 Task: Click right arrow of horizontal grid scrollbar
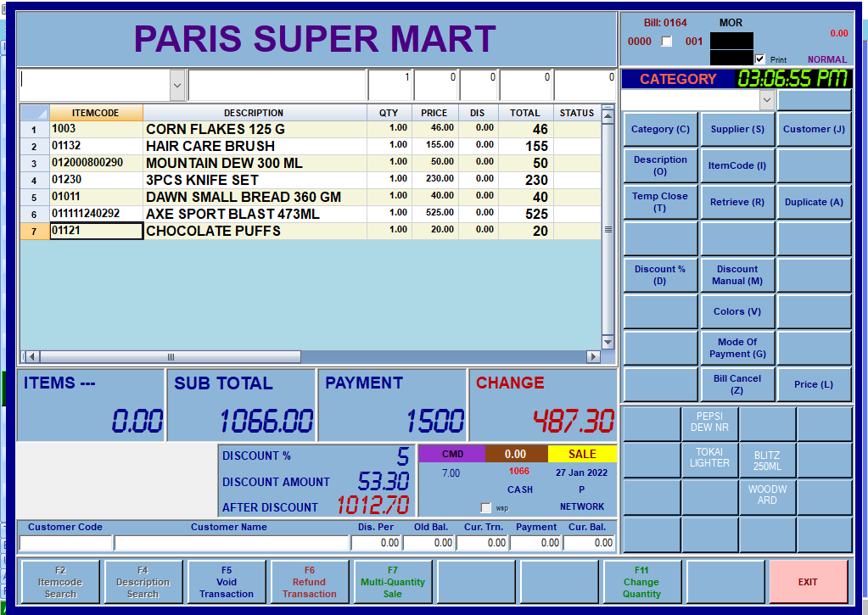tap(594, 357)
